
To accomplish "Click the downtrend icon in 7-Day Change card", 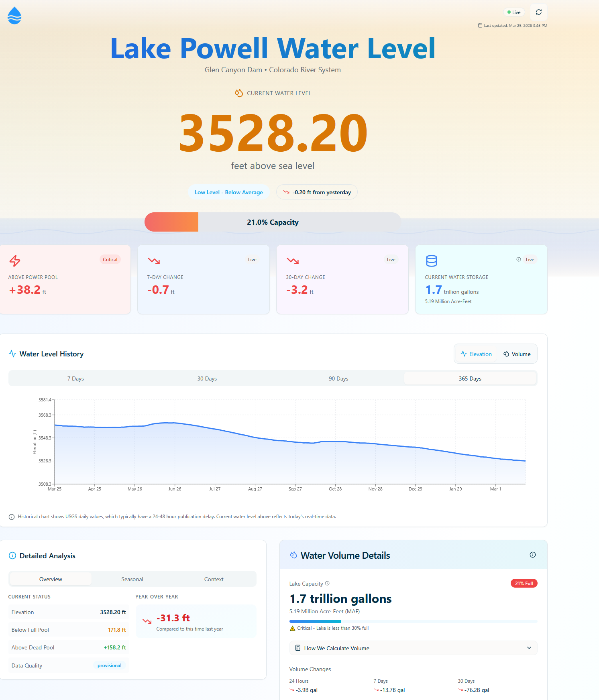I will point(154,261).
